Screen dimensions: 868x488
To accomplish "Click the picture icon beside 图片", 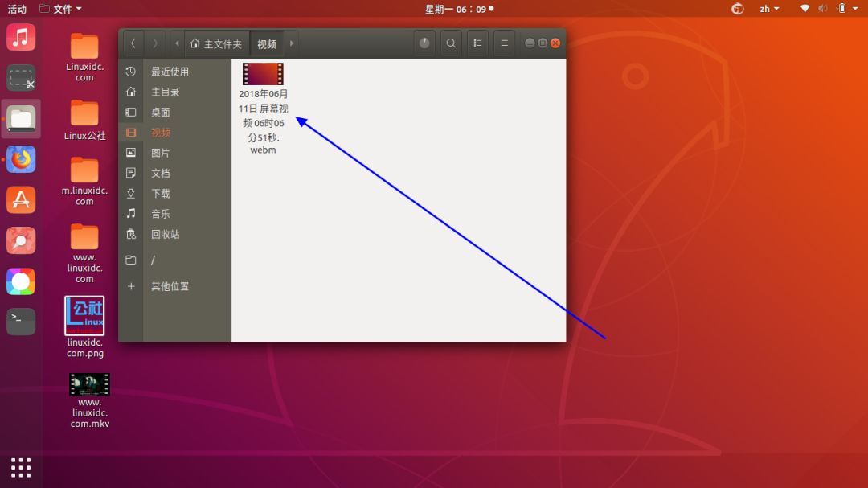I will pos(131,153).
